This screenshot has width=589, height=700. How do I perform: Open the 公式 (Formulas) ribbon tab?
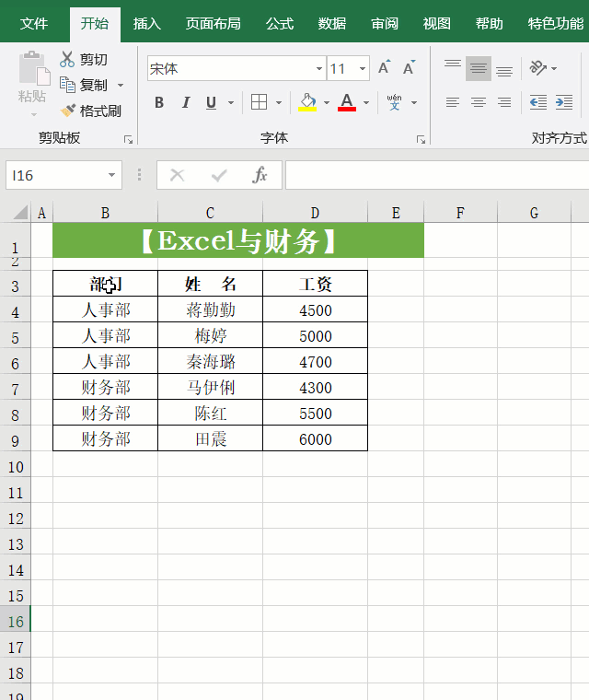point(280,24)
